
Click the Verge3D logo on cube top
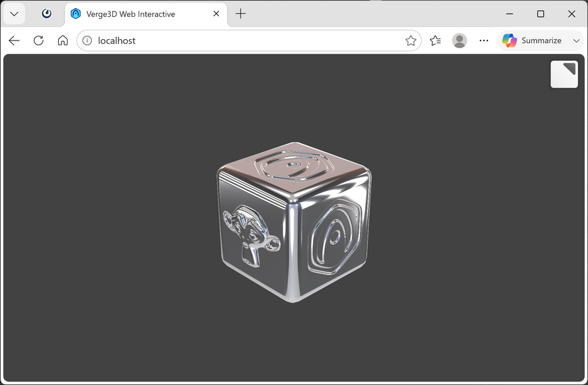pyautogui.click(x=294, y=165)
